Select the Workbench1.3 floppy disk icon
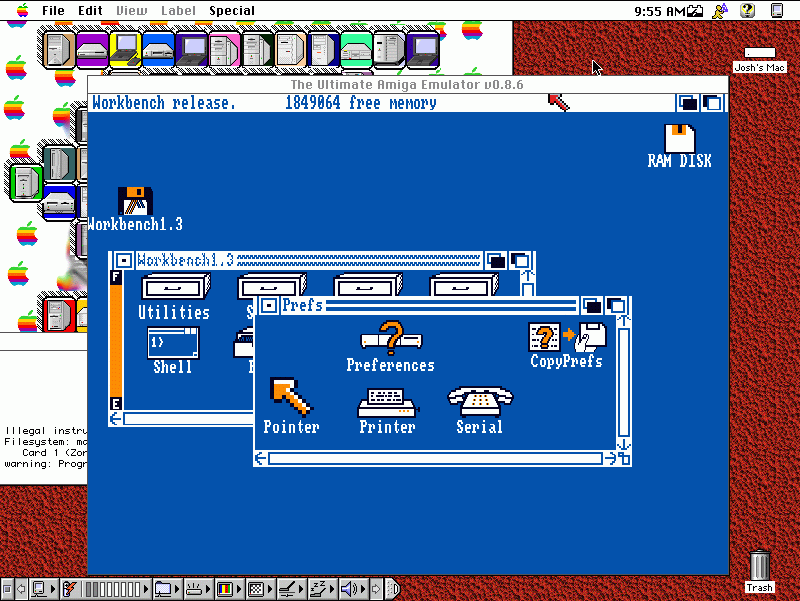800x601 pixels. pyautogui.click(x=135, y=201)
